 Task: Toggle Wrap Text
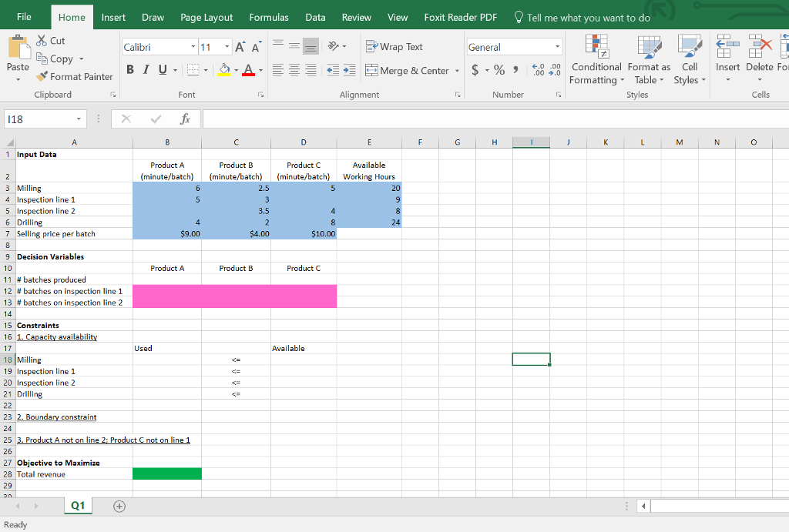point(394,47)
